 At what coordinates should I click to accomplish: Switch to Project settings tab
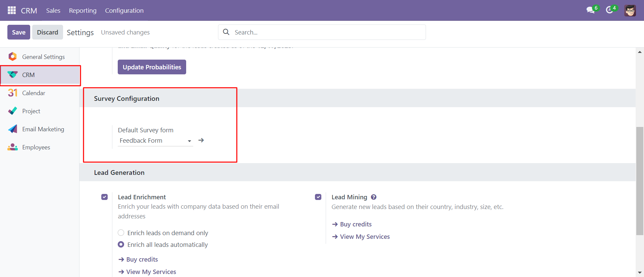(40, 111)
